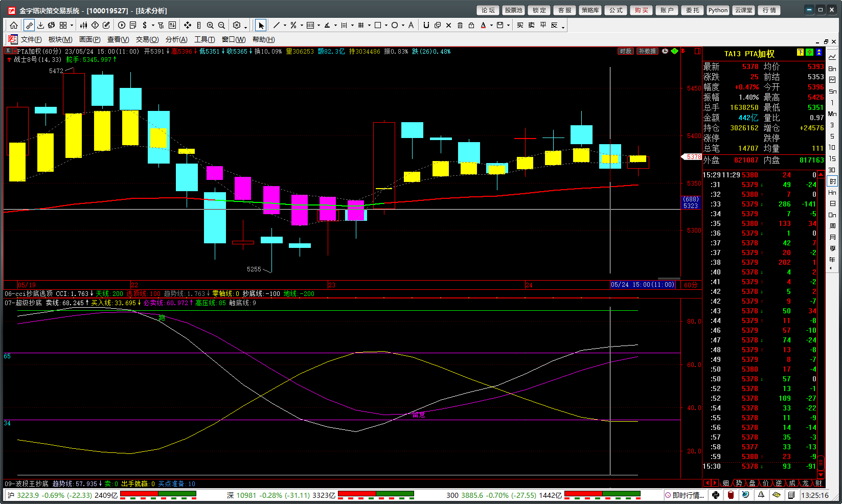Click the magnet snap tool icon
This screenshot has height=504, width=842.
426,25
